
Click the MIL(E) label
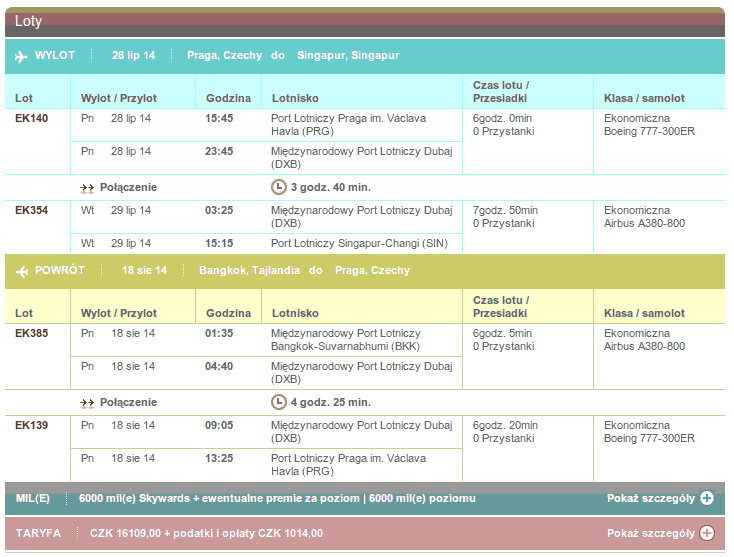(x=33, y=498)
